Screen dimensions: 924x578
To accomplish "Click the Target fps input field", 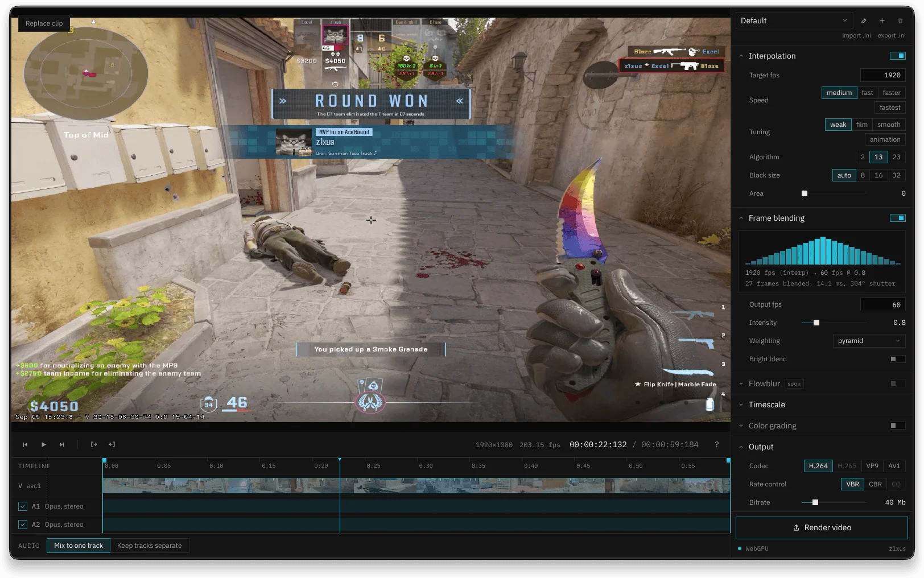I will click(882, 75).
